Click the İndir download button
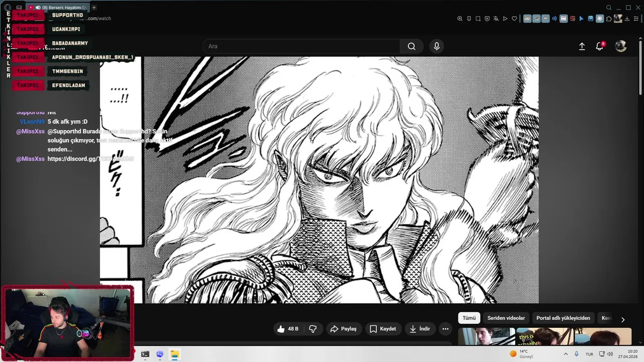The height and width of the screenshot is (362, 644). click(x=420, y=329)
